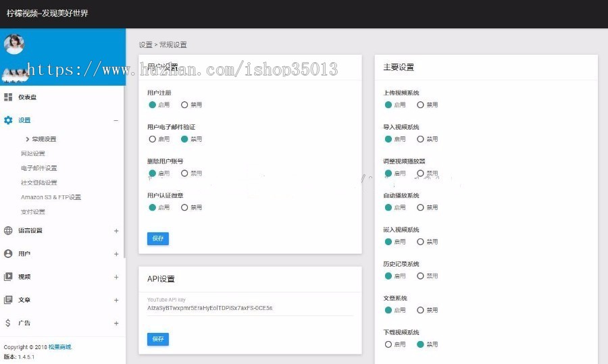Select 禁用 for 历史记录系统
Image resolution: width=608 pixels, height=364 pixels.
[420, 276]
